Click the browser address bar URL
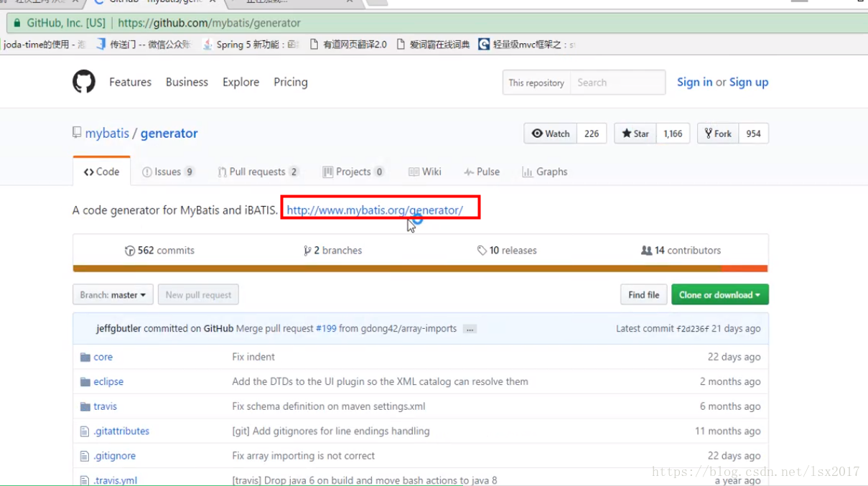 click(x=209, y=23)
